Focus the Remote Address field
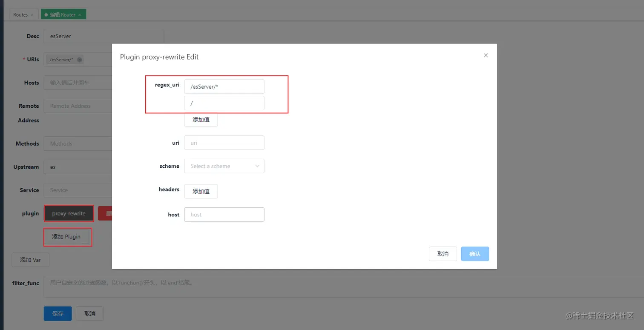Viewport: 644px width, 330px height. (x=78, y=106)
